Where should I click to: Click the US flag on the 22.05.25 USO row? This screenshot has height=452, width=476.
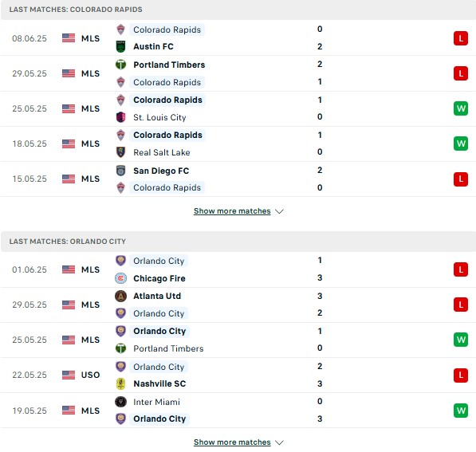(x=69, y=375)
